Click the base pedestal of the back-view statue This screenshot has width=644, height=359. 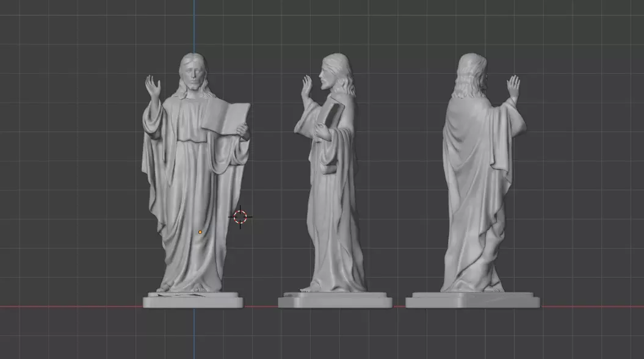point(472,300)
